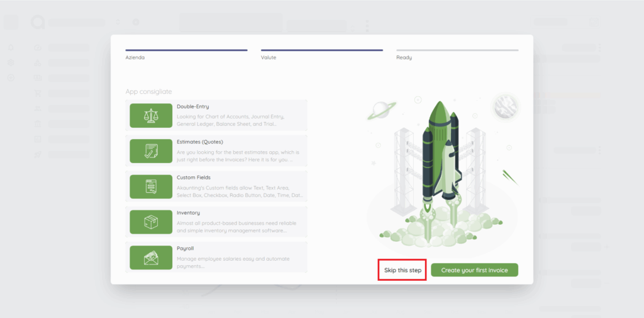Click the Estimates (Quotes) document icon
644x318 pixels.
pos(151,150)
